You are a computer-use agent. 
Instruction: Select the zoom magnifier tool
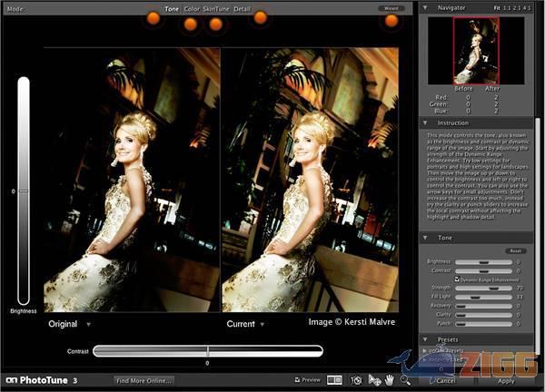[x=405, y=380]
